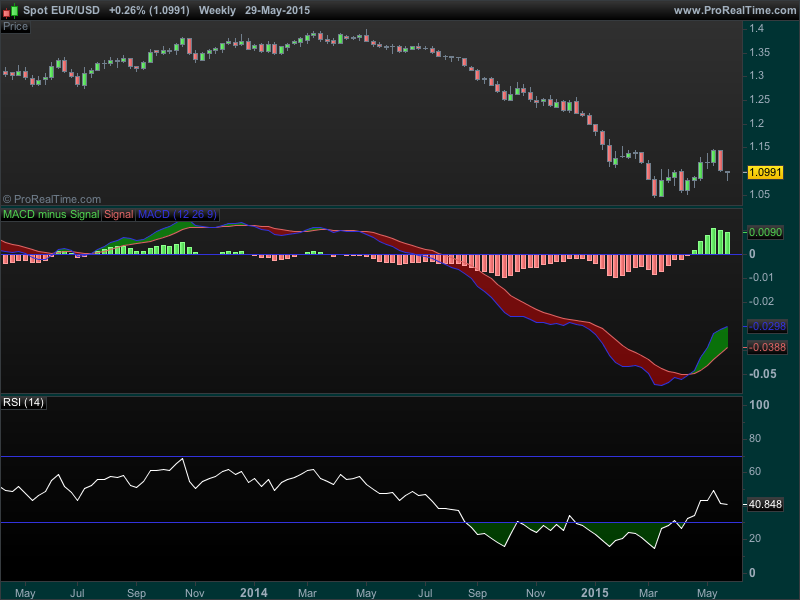
Task: Select the 1.25 price axis label
Action: [x=759, y=99]
